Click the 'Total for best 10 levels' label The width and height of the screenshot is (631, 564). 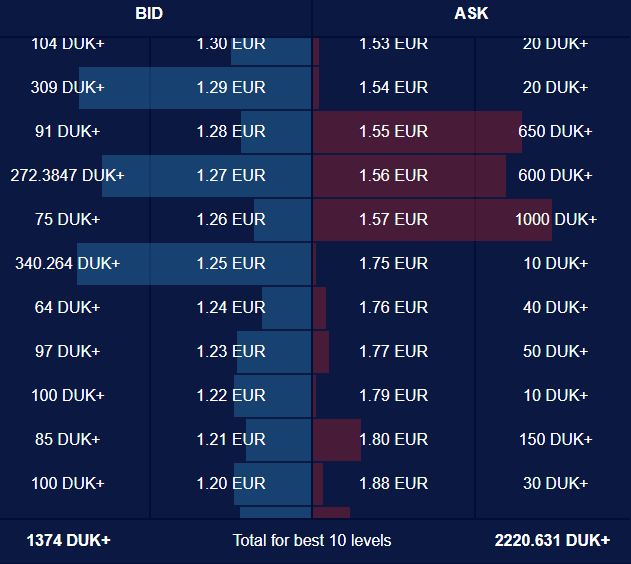tap(312, 541)
